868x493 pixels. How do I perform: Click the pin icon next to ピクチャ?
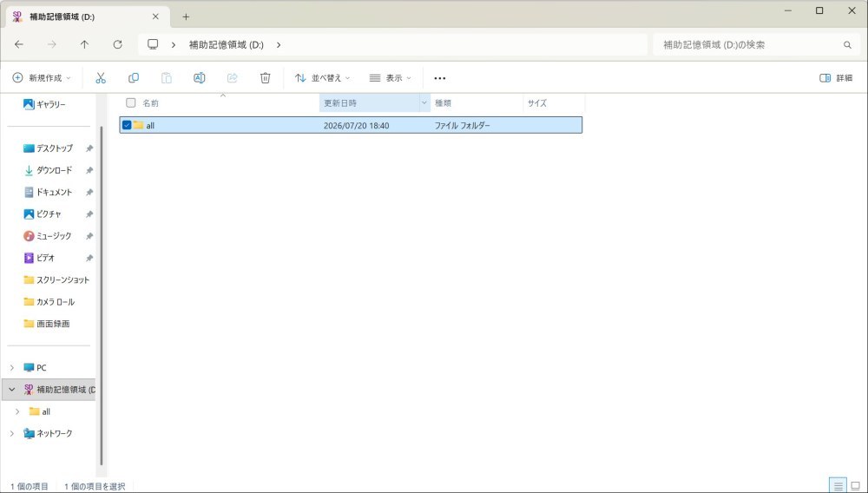coord(89,214)
